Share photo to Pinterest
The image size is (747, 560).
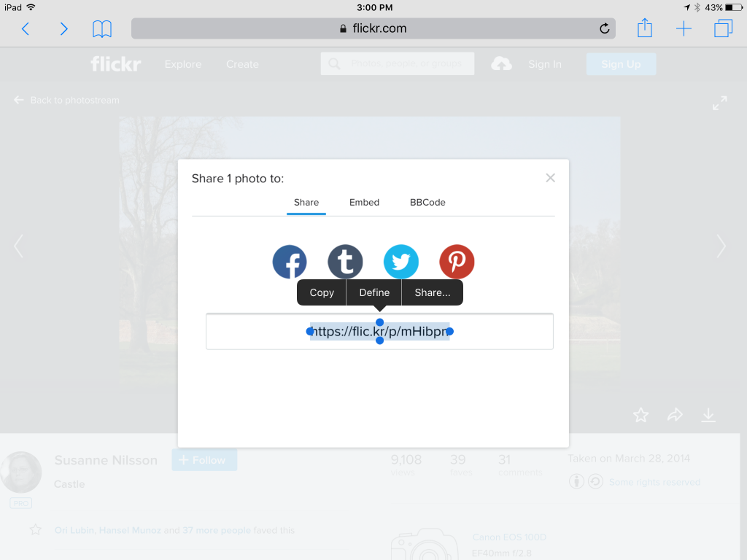coord(457,262)
